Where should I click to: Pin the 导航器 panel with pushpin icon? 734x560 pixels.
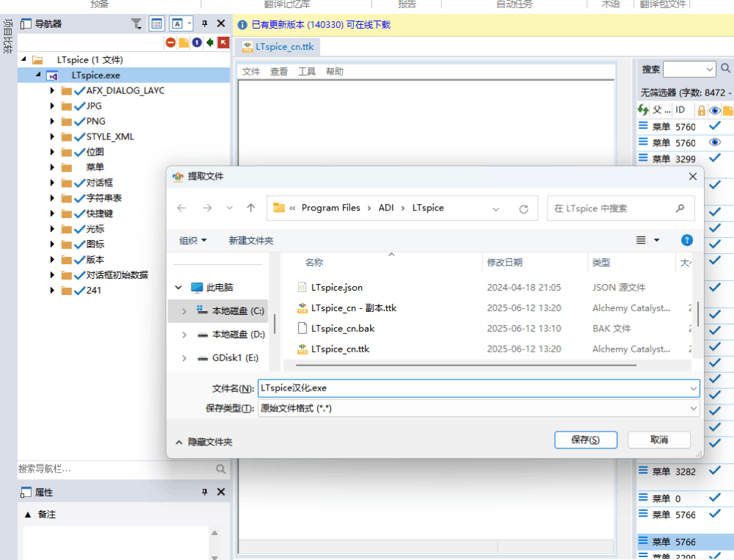[205, 24]
